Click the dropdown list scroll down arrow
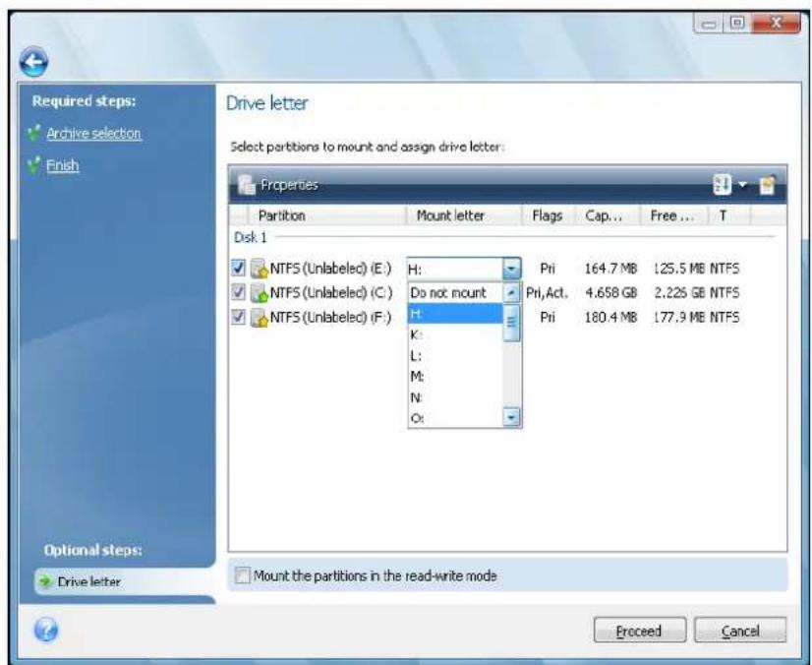The image size is (812, 665). [x=511, y=417]
